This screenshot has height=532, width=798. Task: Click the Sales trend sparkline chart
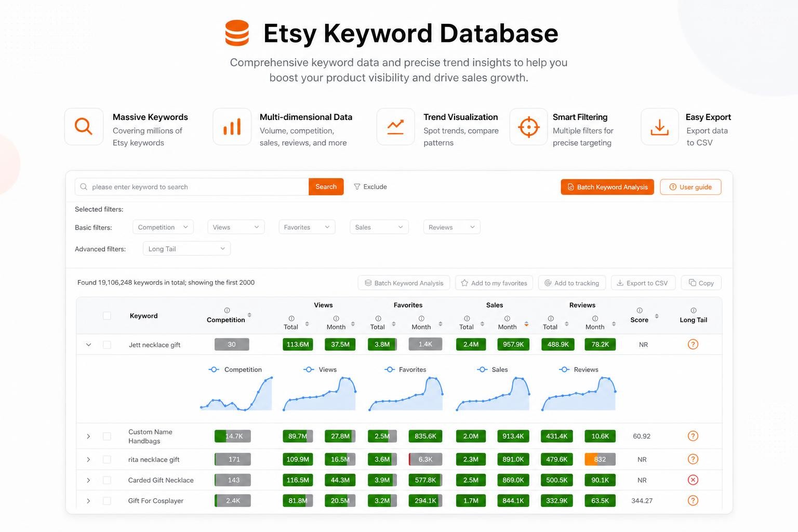click(x=493, y=394)
